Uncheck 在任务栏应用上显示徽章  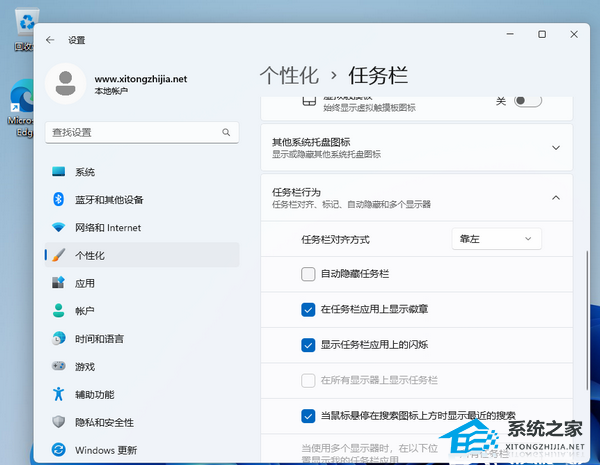[308, 309]
